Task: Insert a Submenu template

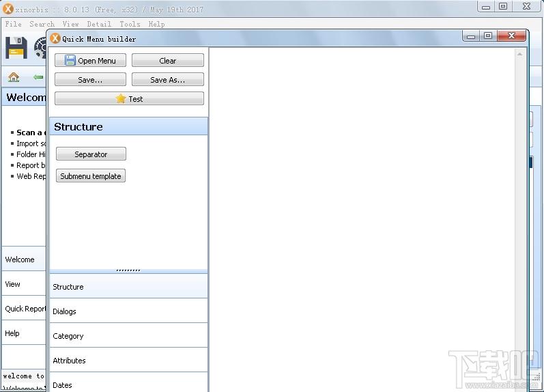Action: coord(91,176)
